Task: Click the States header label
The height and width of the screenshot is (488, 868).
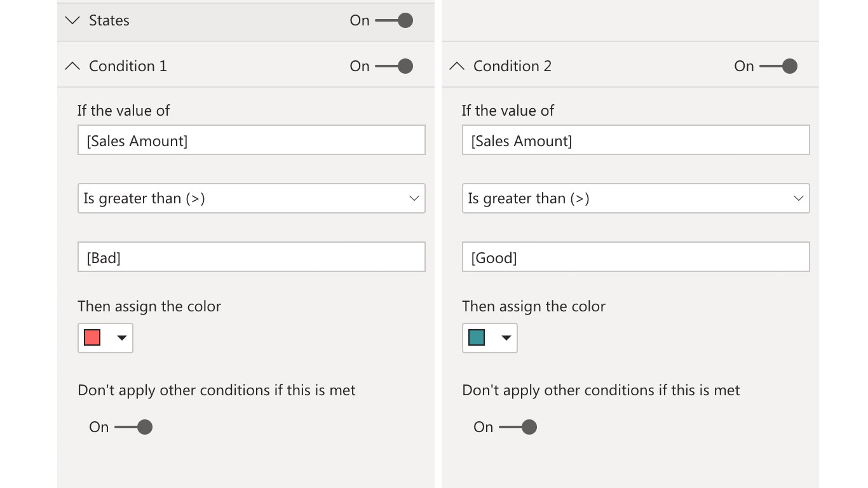Action: 109,20
